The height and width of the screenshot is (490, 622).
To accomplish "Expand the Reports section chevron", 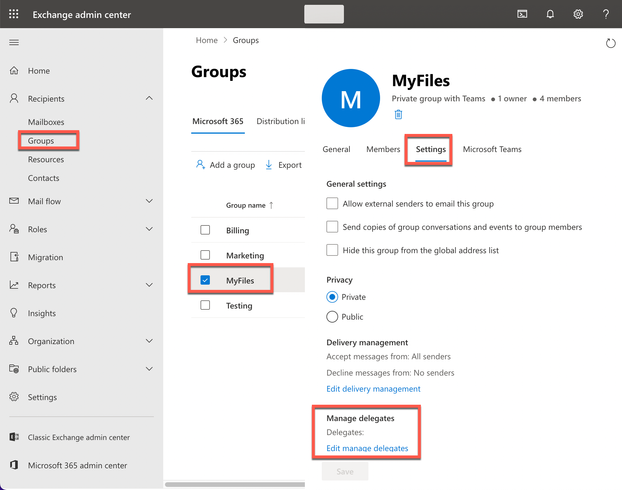I will (x=149, y=285).
